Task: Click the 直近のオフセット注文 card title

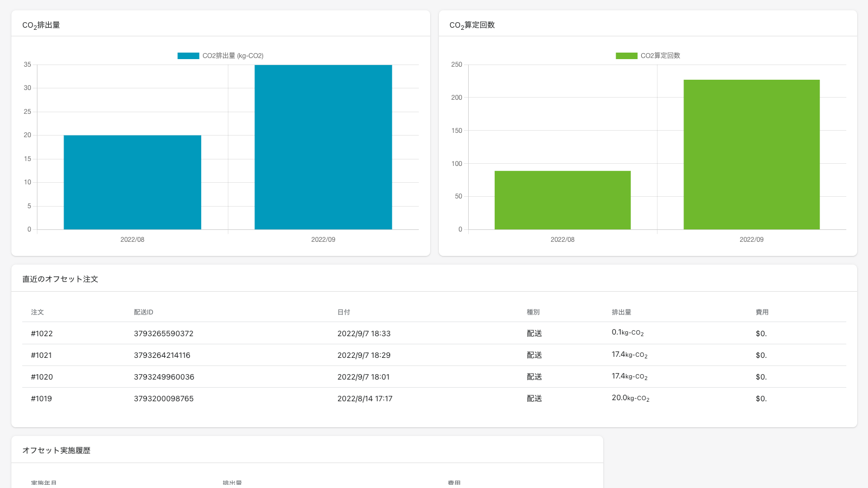Action: (60, 279)
